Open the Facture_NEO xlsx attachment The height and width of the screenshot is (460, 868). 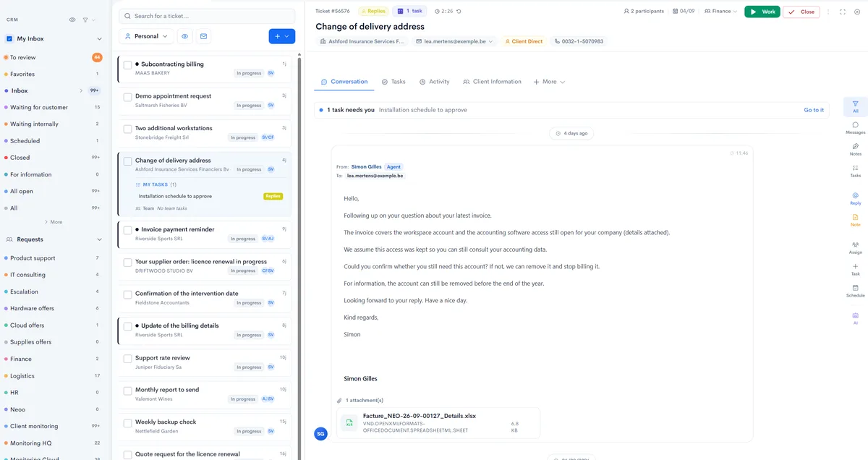tap(438, 423)
